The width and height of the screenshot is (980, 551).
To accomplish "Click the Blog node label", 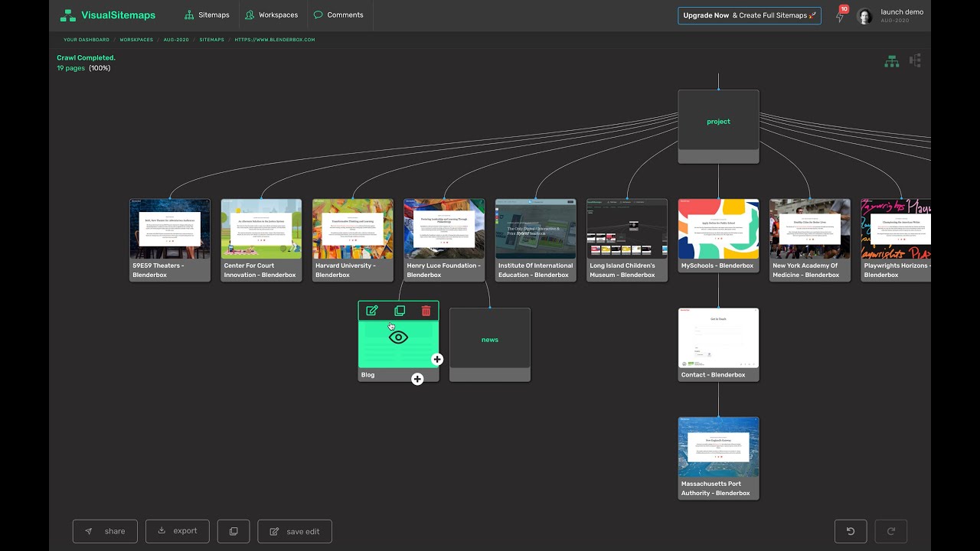I will (368, 375).
